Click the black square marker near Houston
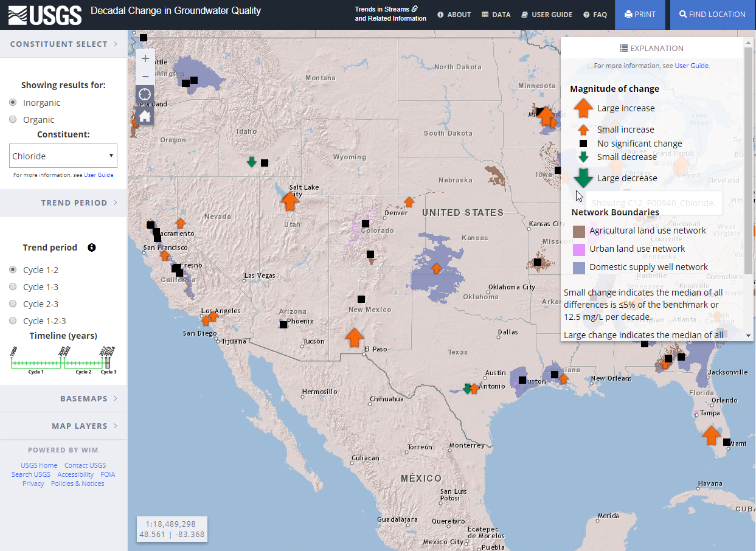756x551 pixels. (x=522, y=380)
